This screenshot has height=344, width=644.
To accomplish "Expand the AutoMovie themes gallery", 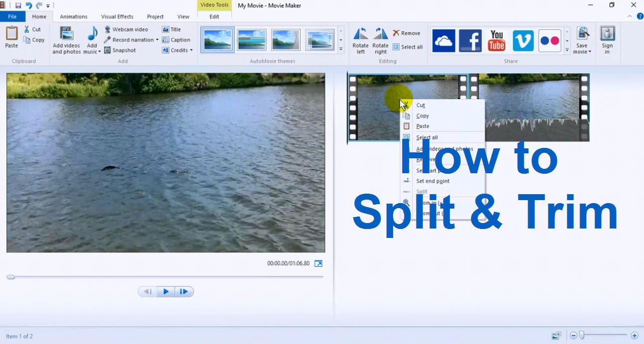I will (341, 49).
